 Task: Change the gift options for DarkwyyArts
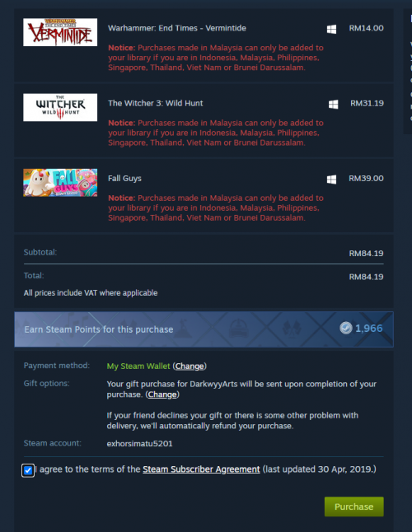[x=162, y=394]
